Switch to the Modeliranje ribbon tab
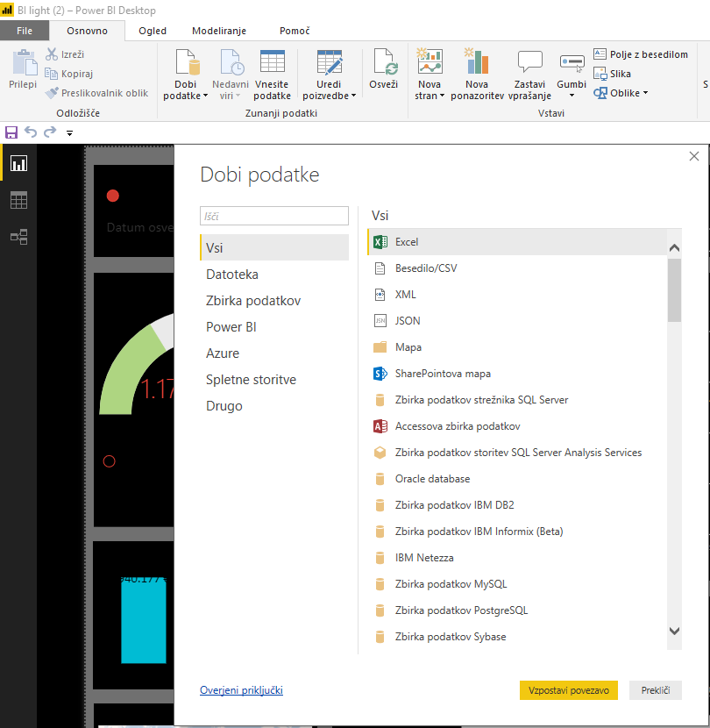The height and width of the screenshot is (728, 710). 219,31
